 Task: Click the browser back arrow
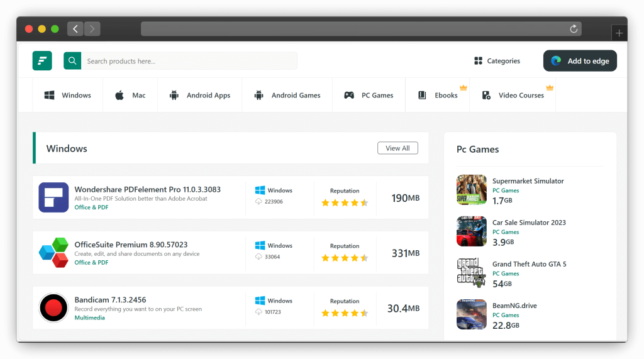click(x=75, y=29)
